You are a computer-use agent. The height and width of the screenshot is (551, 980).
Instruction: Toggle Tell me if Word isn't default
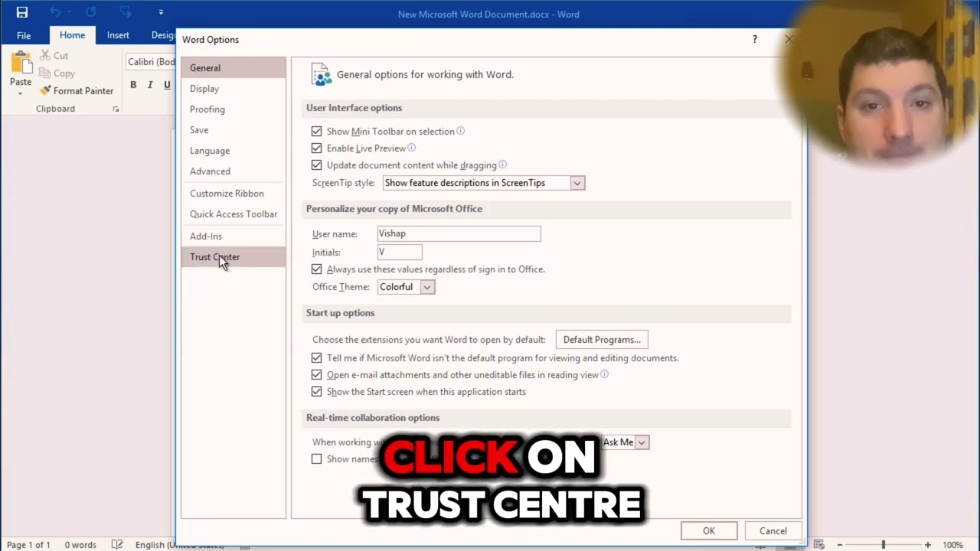316,358
